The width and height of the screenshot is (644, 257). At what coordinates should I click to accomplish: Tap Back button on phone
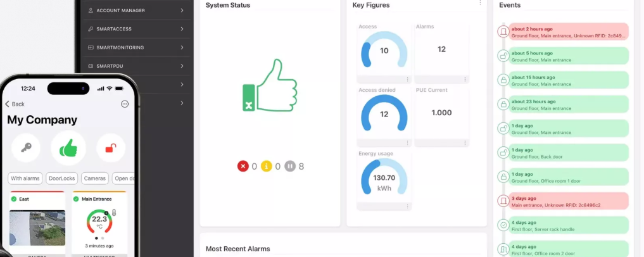15,104
